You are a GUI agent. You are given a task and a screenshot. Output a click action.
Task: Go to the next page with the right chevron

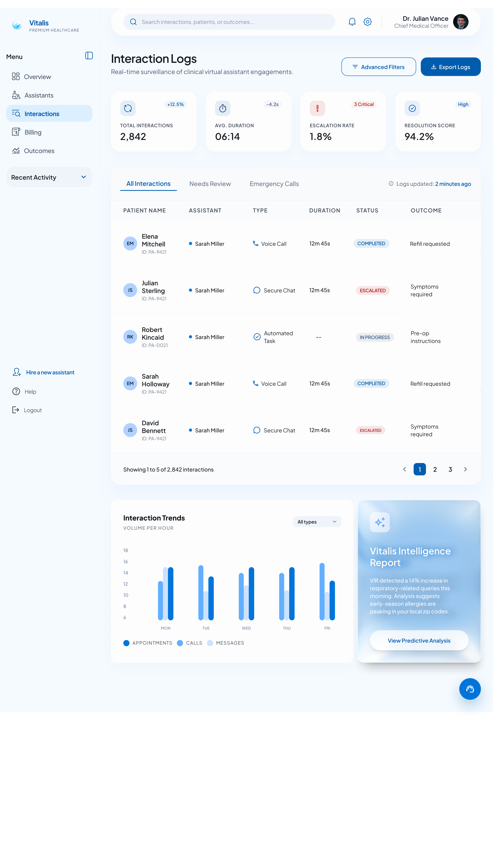click(466, 469)
